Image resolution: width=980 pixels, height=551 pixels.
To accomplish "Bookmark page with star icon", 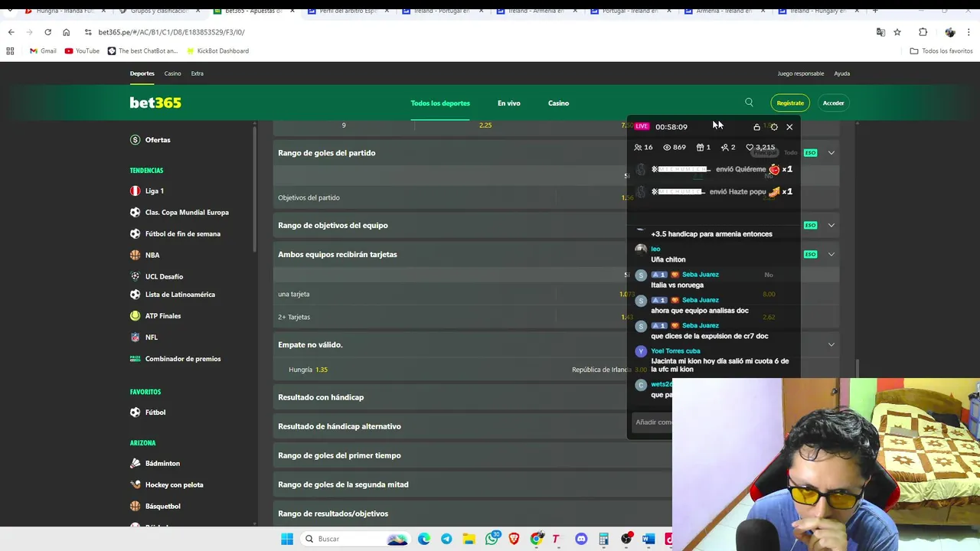I will pyautogui.click(x=897, y=32).
